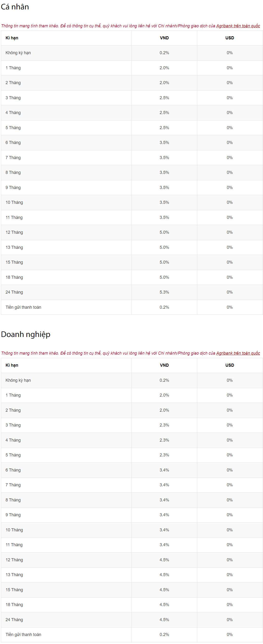This screenshot has width=263, height=644.
Task: Open Agribank trên toàn quốc link under Cá nhân
Action: point(238,26)
